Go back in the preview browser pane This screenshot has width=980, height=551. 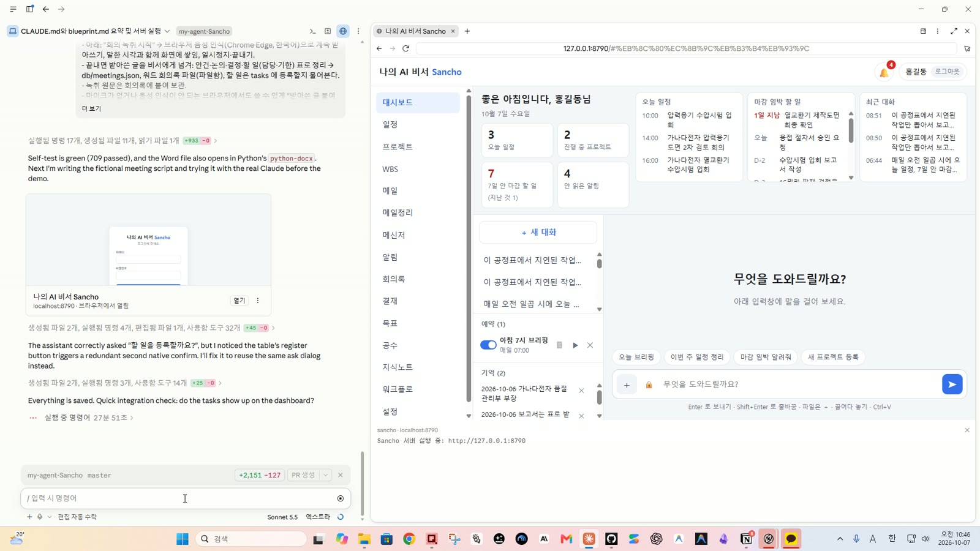[x=379, y=48]
